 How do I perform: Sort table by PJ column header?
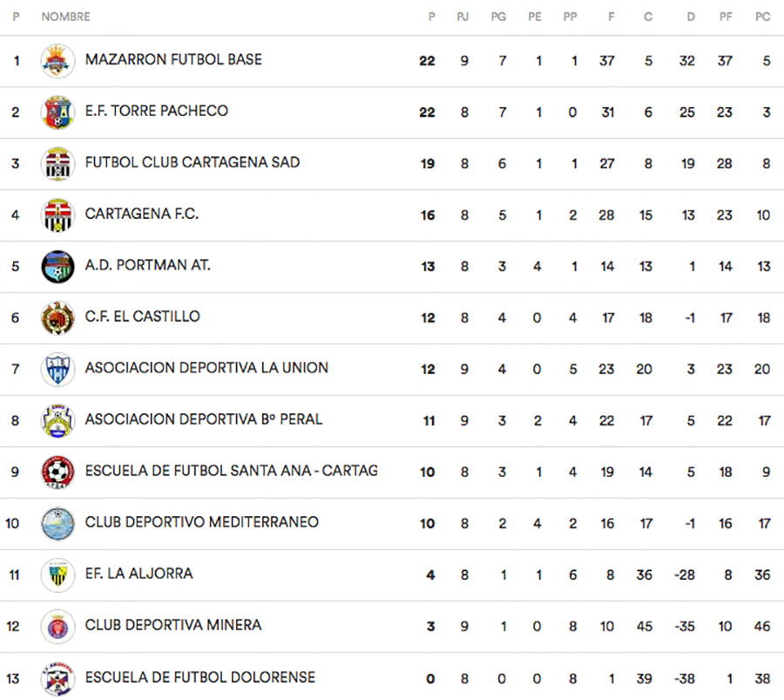pyautogui.click(x=463, y=17)
